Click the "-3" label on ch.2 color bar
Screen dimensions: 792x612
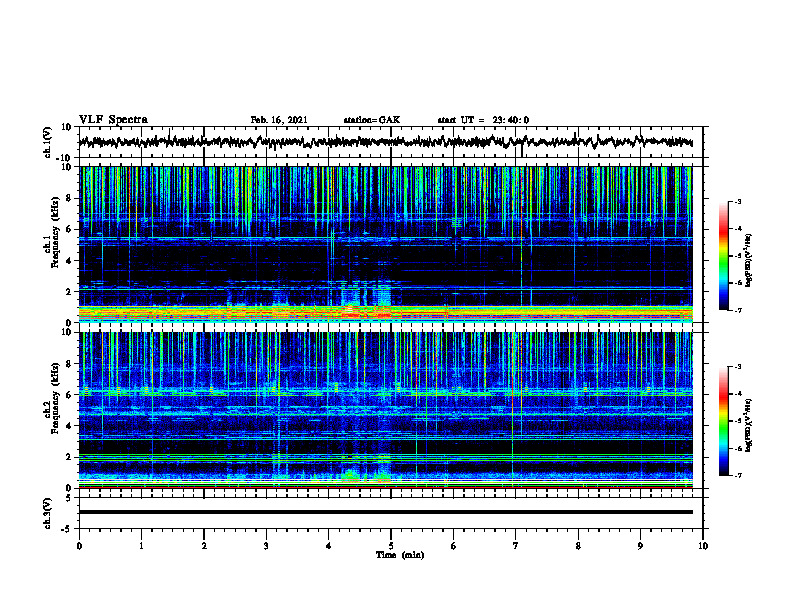click(737, 367)
